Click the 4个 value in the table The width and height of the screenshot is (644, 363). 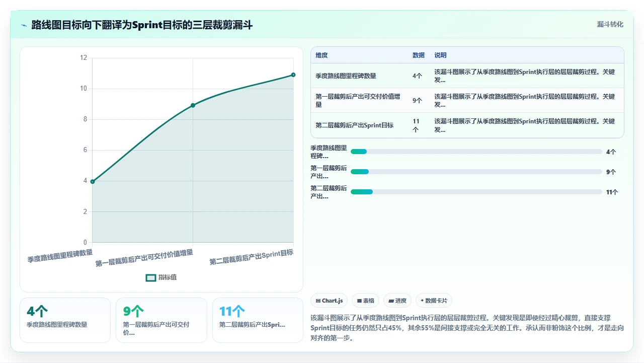tap(417, 76)
